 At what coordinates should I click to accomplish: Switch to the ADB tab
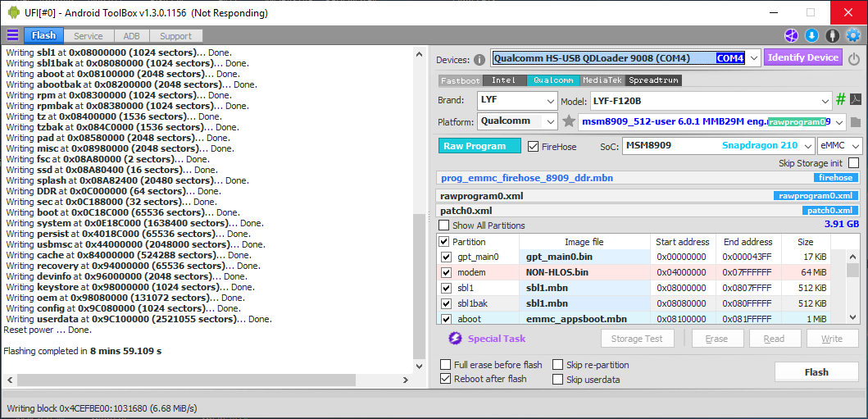click(131, 36)
